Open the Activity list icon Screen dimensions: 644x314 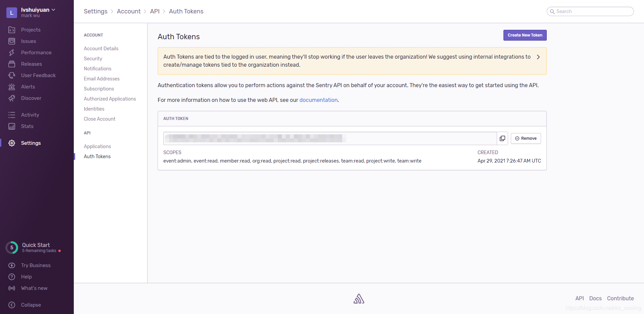click(12, 115)
